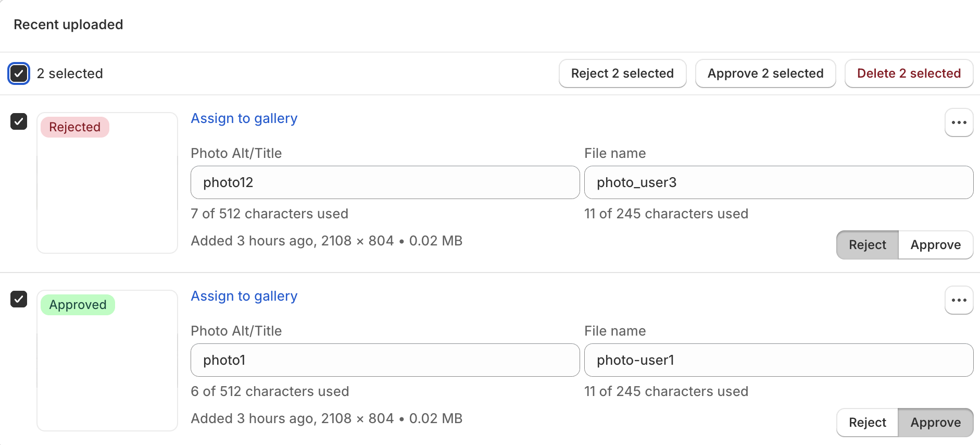
Task: Approve the photo12 upload
Action: [935, 245]
